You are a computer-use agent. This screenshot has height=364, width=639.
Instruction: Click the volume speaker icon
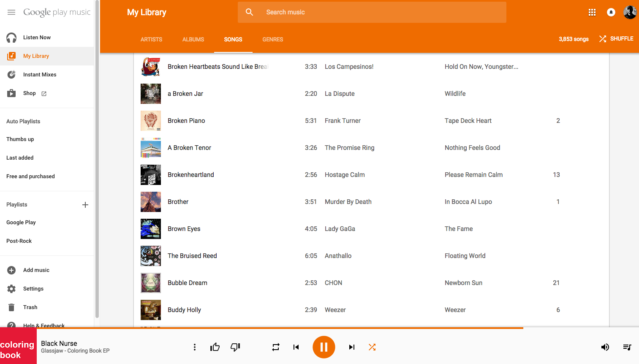605,347
